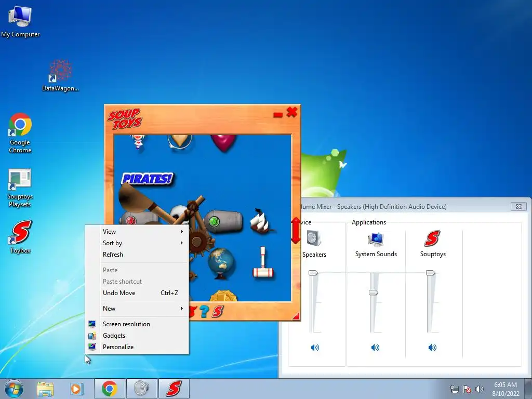Image resolution: width=532 pixels, height=399 pixels.
Task: Close the Volume Mixer window
Action: coord(518,206)
